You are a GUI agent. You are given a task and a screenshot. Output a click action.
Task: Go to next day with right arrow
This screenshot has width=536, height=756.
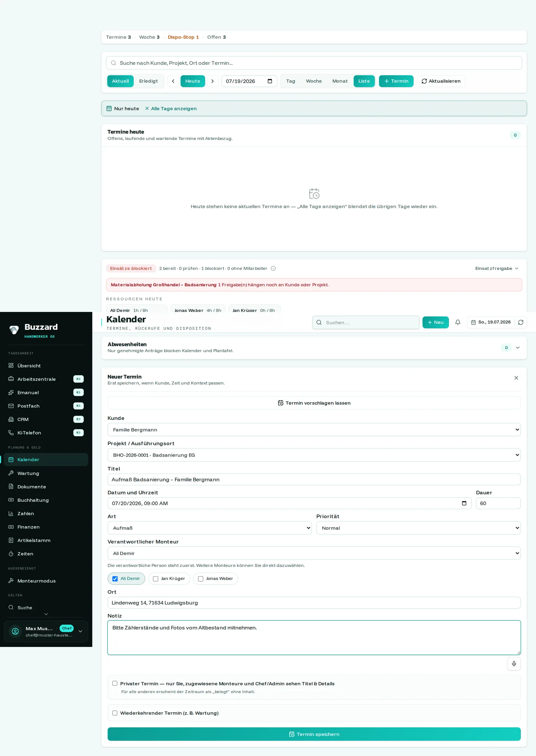tap(213, 81)
